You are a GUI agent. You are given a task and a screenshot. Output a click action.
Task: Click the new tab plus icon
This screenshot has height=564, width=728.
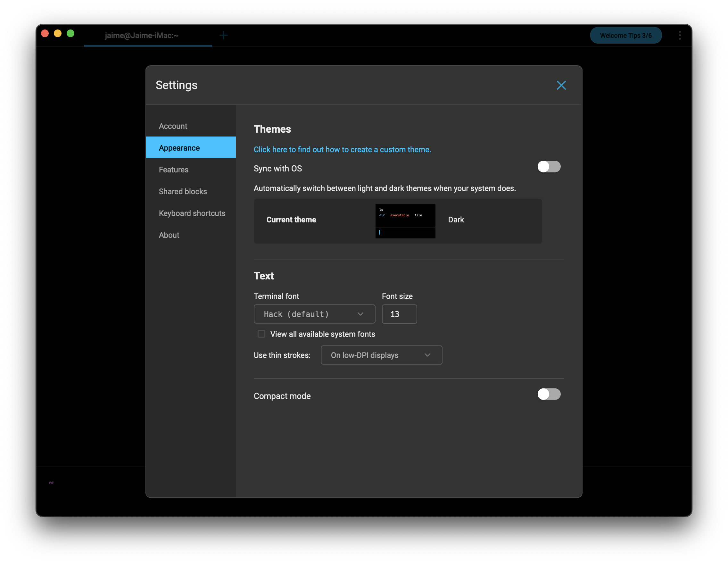tap(223, 35)
